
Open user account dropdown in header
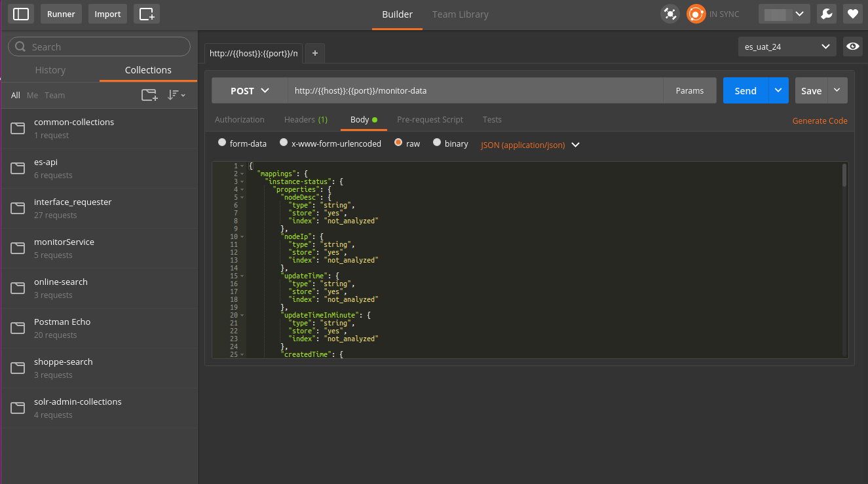784,14
